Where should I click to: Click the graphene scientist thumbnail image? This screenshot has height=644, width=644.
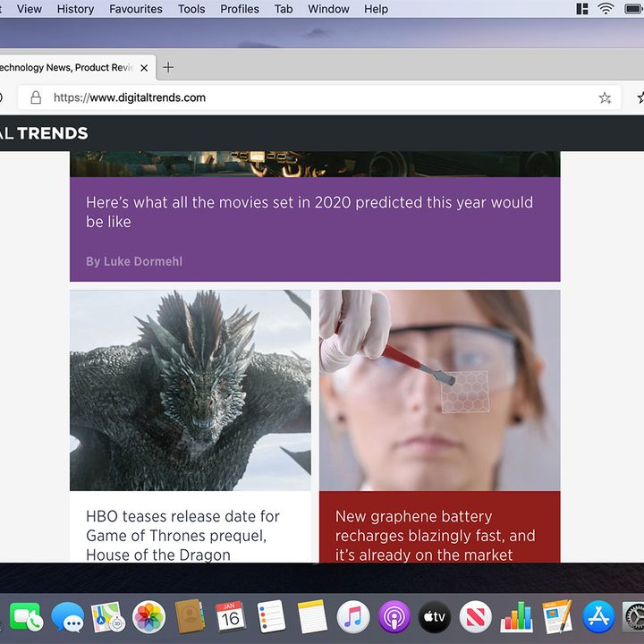coord(439,390)
